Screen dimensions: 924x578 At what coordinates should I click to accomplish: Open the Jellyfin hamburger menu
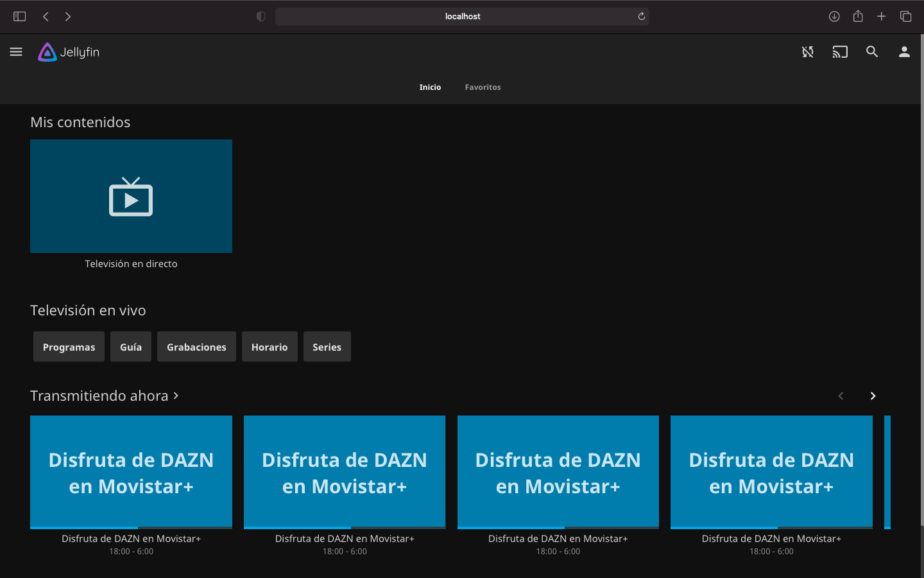(x=16, y=52)
